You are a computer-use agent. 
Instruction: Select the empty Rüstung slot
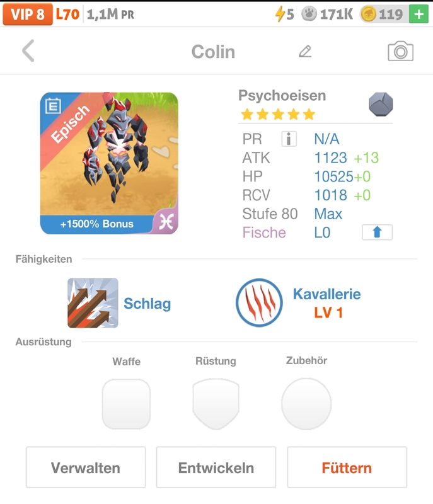(x=216, y=404)
